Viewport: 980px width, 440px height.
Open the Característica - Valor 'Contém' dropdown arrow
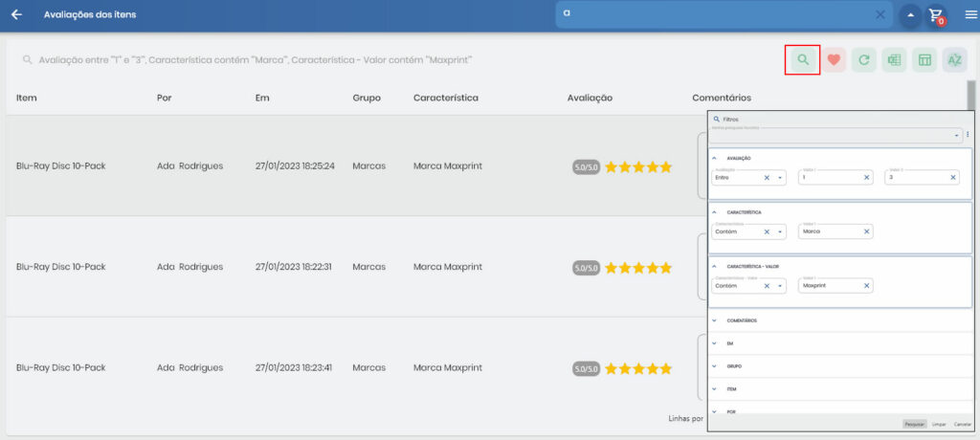click(780, 286)
